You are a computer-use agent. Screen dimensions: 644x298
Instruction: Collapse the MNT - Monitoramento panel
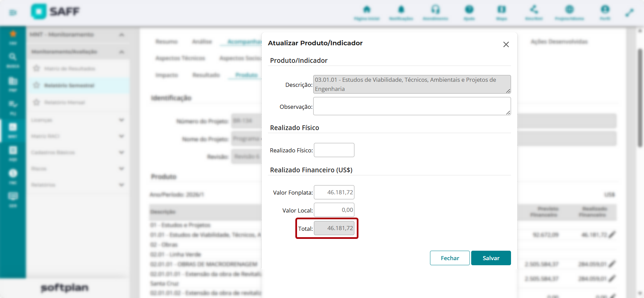tap(122, 35)
